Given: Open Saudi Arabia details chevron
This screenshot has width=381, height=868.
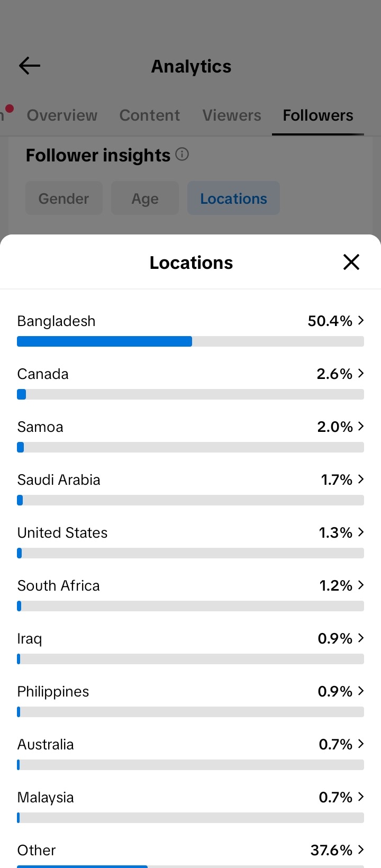Looking at the screenshot, I should pyautogui.click(x=361, y=479).
